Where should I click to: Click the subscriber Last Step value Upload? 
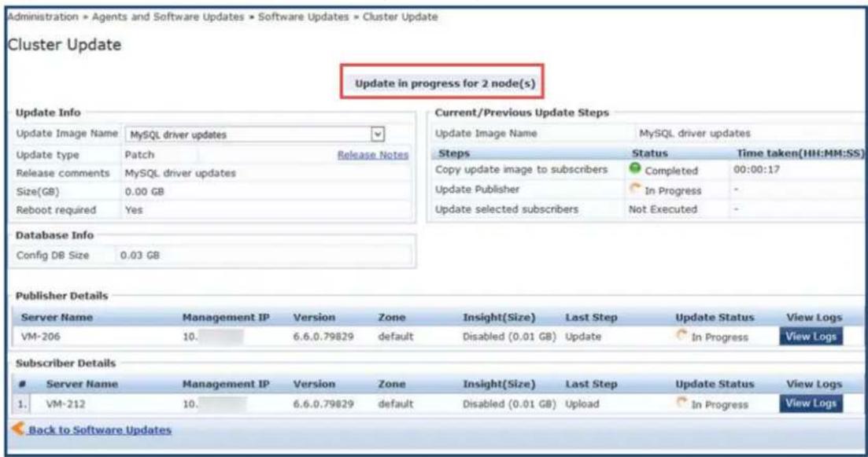coord(582,404)
